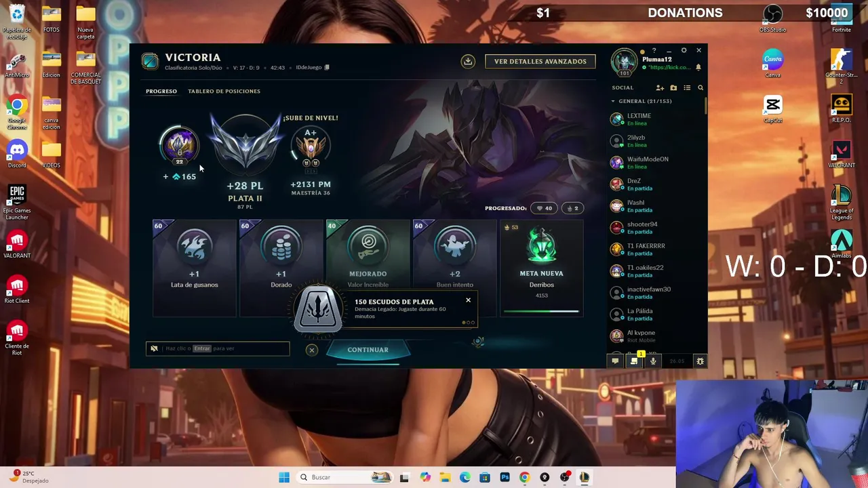Select friend shooter94
868x488 pixels.
pyautogui.click(x=654, y=228)
